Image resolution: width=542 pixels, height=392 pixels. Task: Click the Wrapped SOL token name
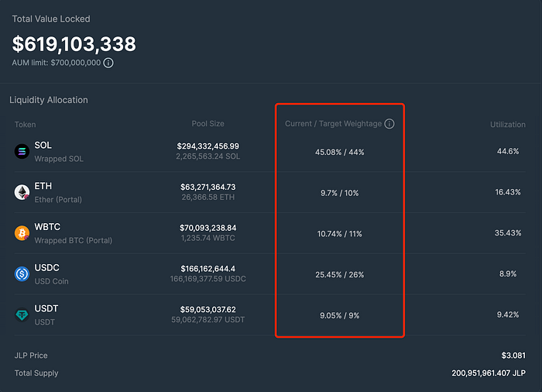tap(58, 159)
